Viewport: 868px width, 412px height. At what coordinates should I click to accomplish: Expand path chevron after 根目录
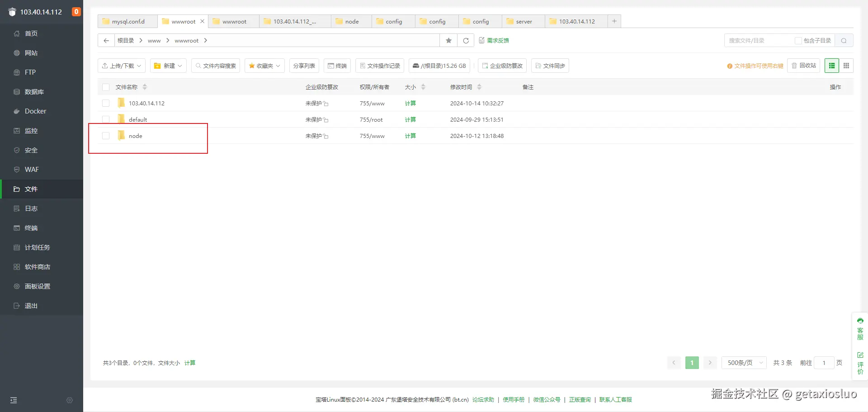coord(141,41)
